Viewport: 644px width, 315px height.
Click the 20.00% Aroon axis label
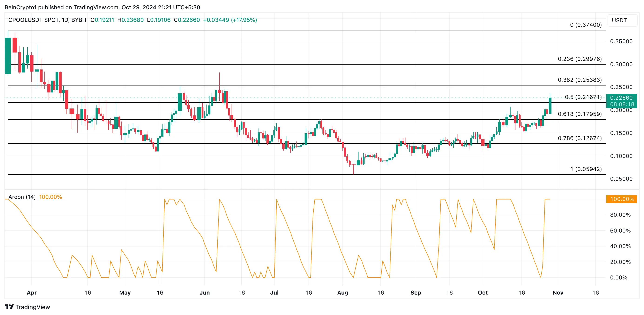[620, 262]
